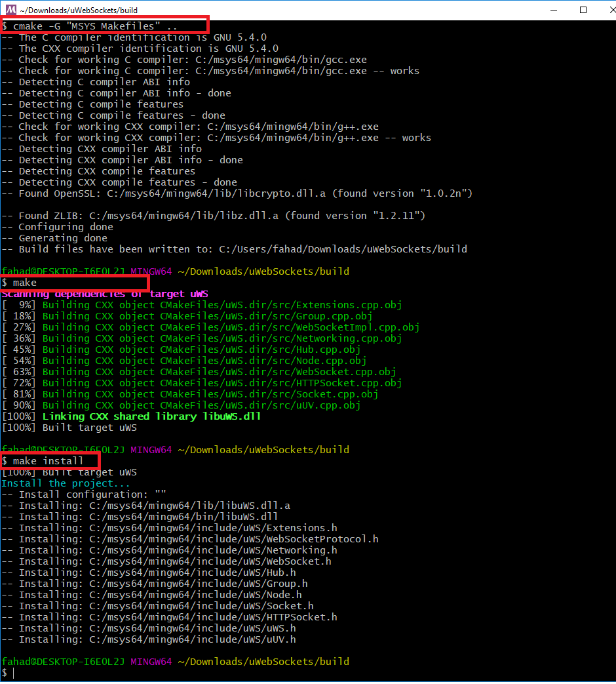Click the Installing uWS/Hub.h line
Viewport: 616px width, 684px height.
(x=149, y=573)
